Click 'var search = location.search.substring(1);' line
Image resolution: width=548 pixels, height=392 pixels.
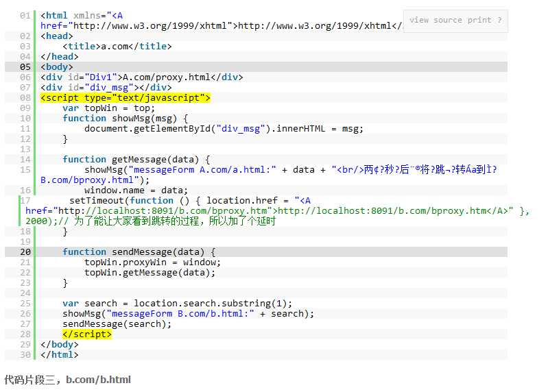[x=177, y=304]
